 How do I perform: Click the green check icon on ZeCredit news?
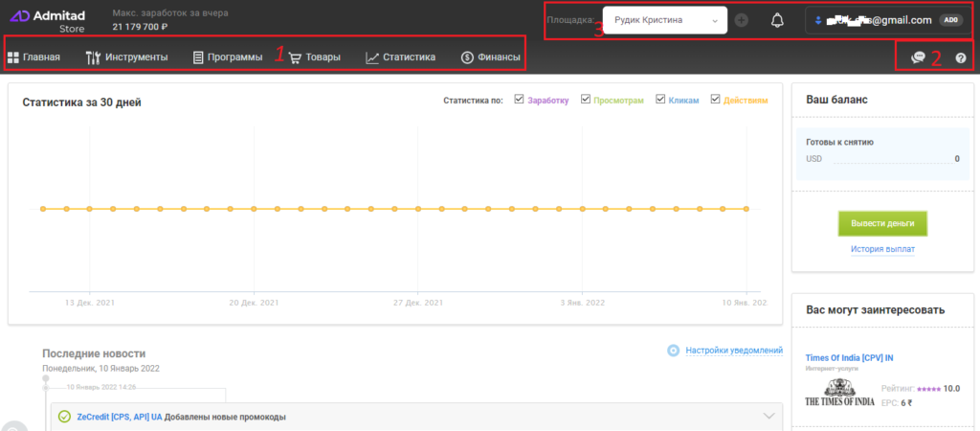64,417
